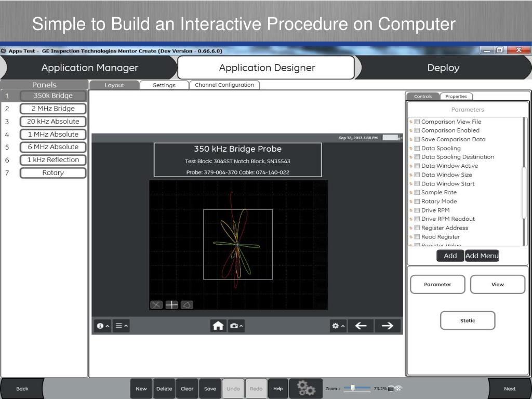Click the right arrow navigation button
The width and height of the screenshot is (532, 399).
[388, 326]
